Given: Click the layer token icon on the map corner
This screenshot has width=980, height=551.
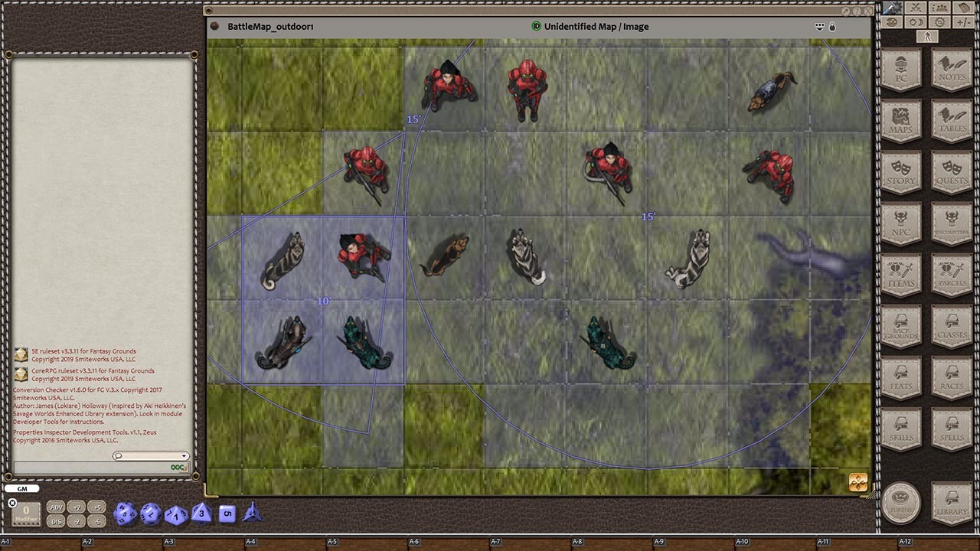Looking at the screenshot, I should click(x=857, y=482).
